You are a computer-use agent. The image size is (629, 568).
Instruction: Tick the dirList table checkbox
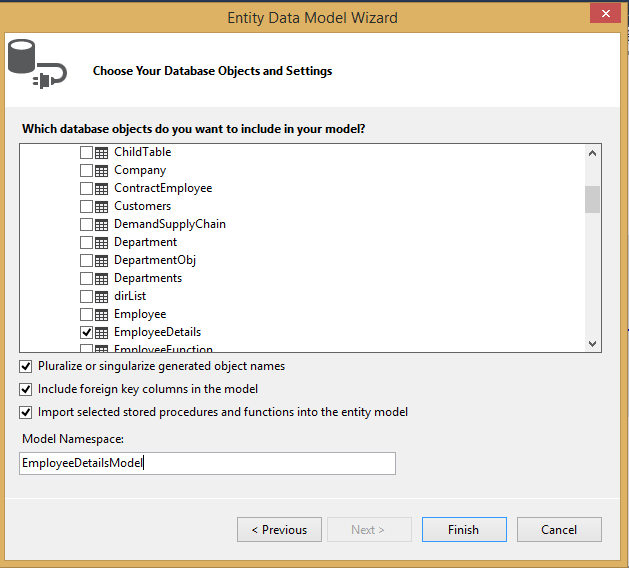tap(86, 296)
